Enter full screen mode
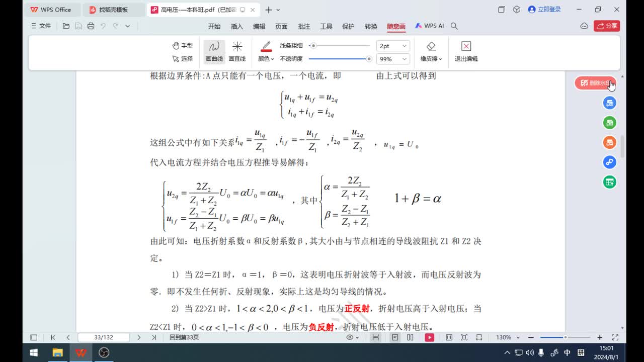The height and width of the screenshot is (362, 644). tap(615, 337)
